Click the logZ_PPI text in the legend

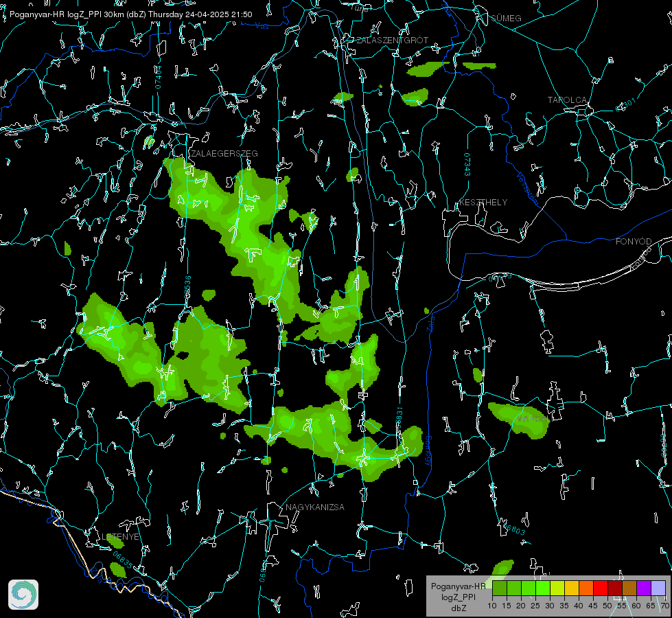tap(458, 597)
